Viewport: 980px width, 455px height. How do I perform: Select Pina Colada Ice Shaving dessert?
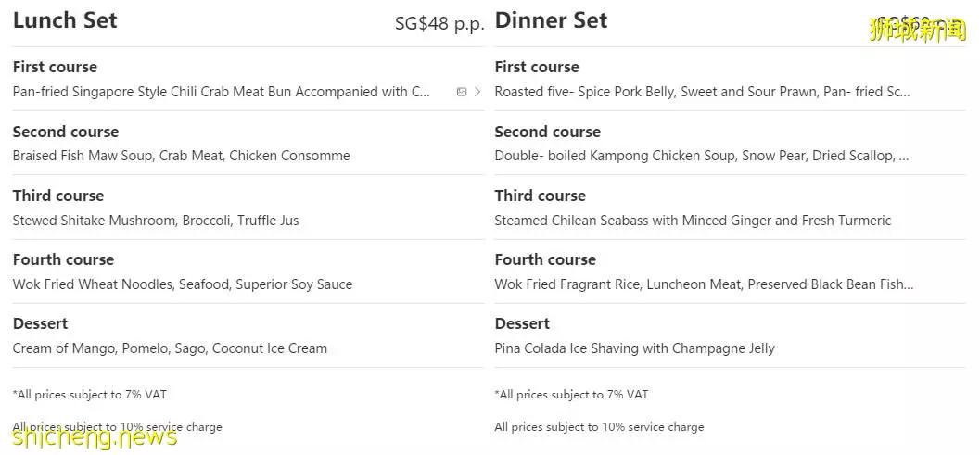click(634, 348)
